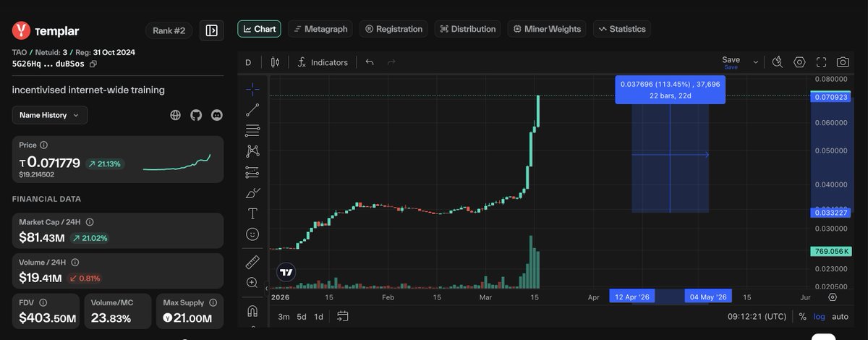Show the Price info tooltip icon
Viewport: 868px width, 340px height.
point(44,145)
